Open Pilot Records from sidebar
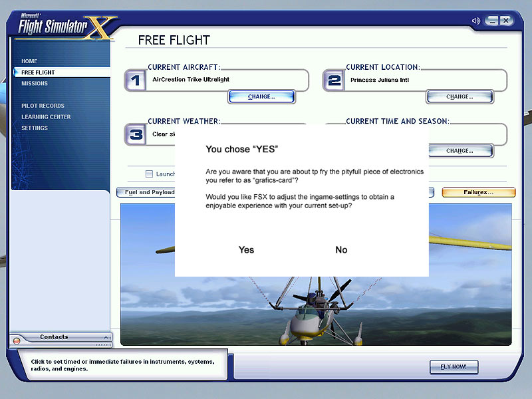The width and height of the screenshot is (532, 399). 43,106
